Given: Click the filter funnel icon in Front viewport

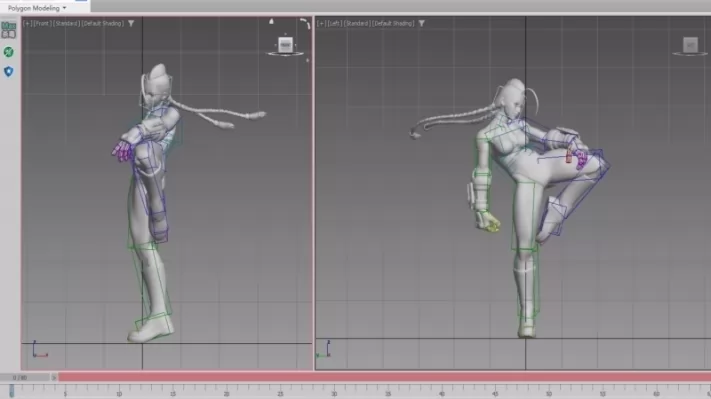Looking at the screenshot, I should tap(131, 23).
